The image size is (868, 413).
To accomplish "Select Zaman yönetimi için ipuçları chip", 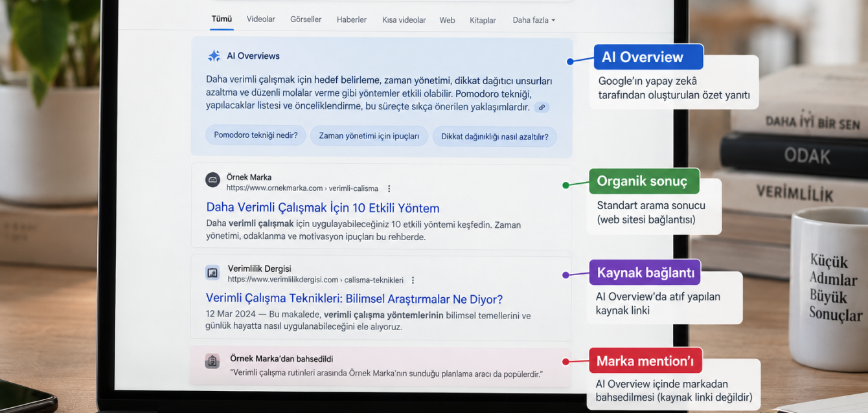I will click(x=369, y=136).
